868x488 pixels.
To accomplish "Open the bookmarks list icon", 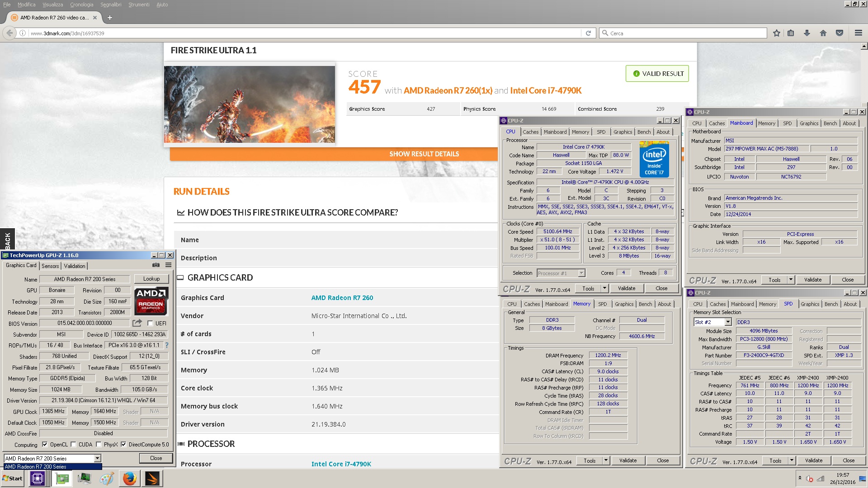I will (791, 33).
